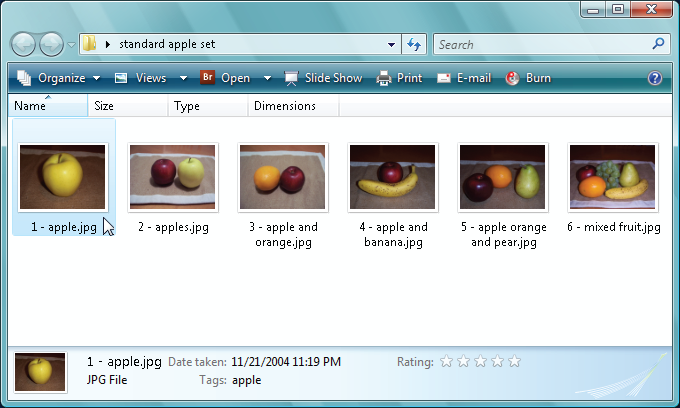Click the Slide Show projector screen icon

291,78
